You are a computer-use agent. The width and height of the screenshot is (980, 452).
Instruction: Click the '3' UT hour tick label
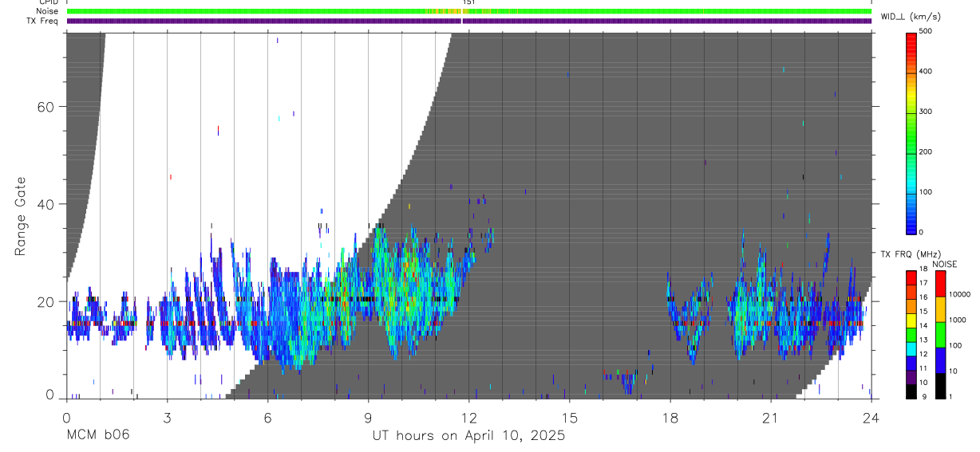tap(167, 417)
